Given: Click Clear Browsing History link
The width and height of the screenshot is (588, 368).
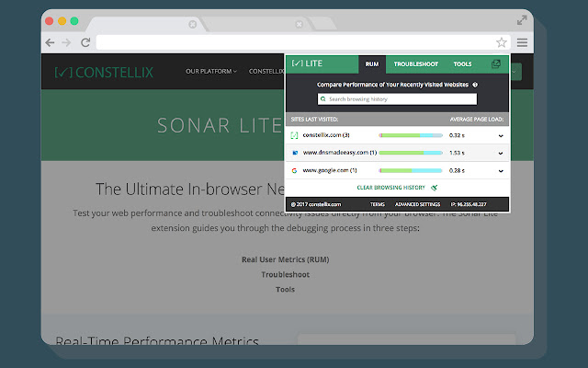Looking at the screenshot, I should point(390,188).
